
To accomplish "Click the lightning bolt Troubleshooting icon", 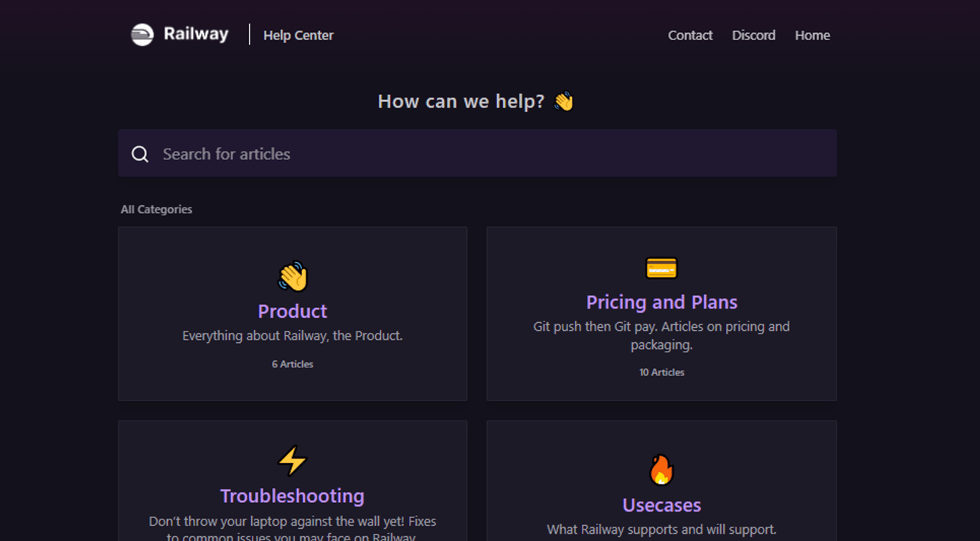I will pyautogui.click(x=292, y=461).
